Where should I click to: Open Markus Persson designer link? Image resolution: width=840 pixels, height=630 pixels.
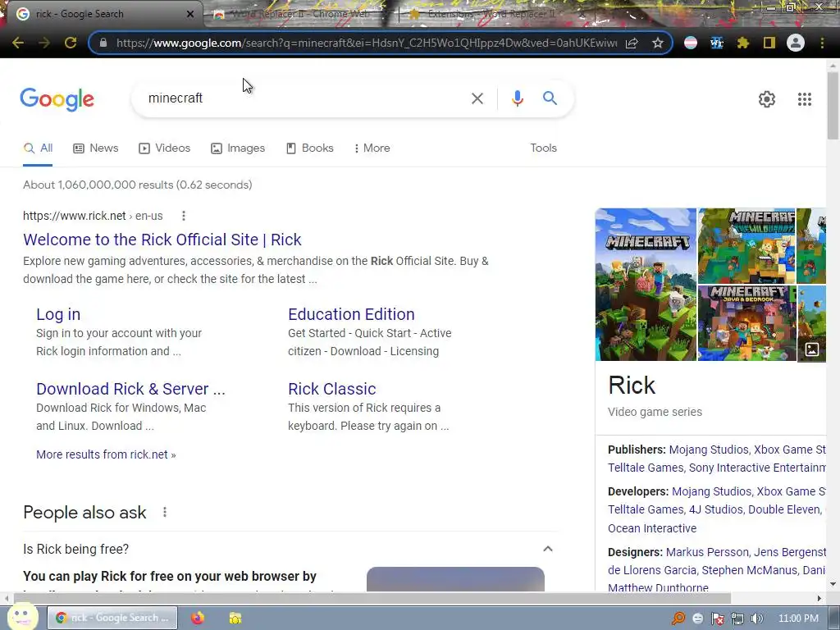click(707, 552)
